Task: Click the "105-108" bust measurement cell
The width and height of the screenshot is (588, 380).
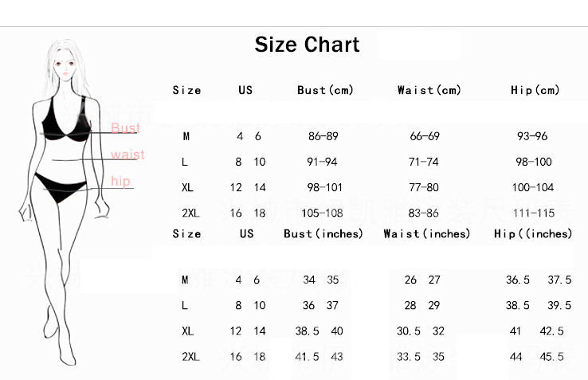Action: pos(323,214)
